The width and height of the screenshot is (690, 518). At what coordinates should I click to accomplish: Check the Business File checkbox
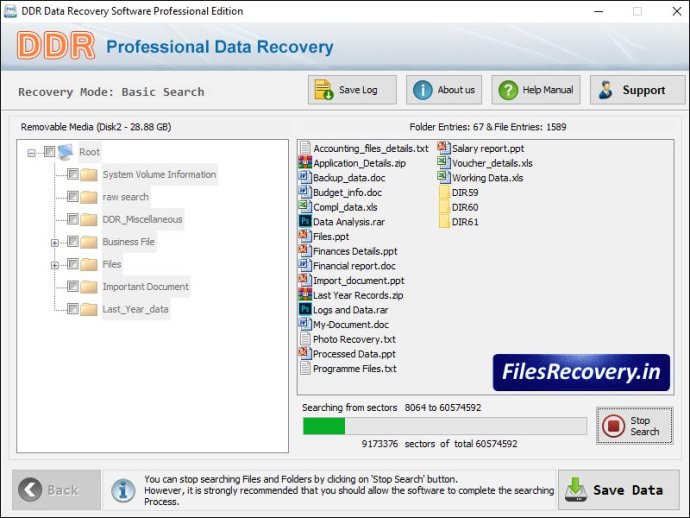tap(73, 242)
